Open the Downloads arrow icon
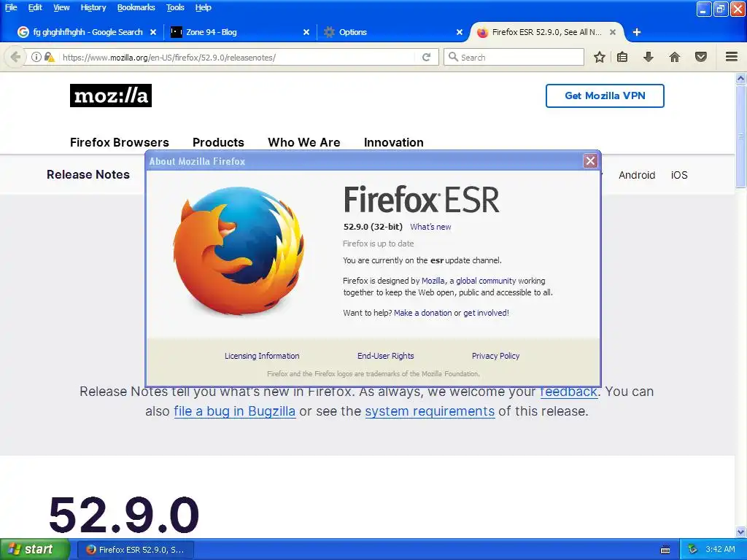Image resolution: width=747 pixels, height=560 pixels. pos(649,57)
